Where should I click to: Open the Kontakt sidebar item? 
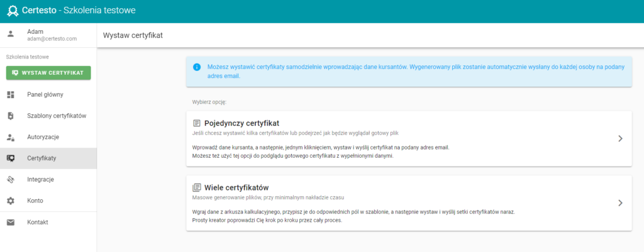48,222
